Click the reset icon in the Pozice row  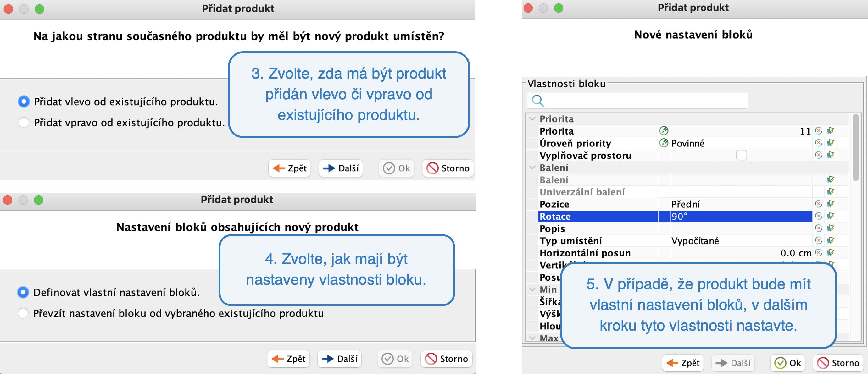[818, 204]
